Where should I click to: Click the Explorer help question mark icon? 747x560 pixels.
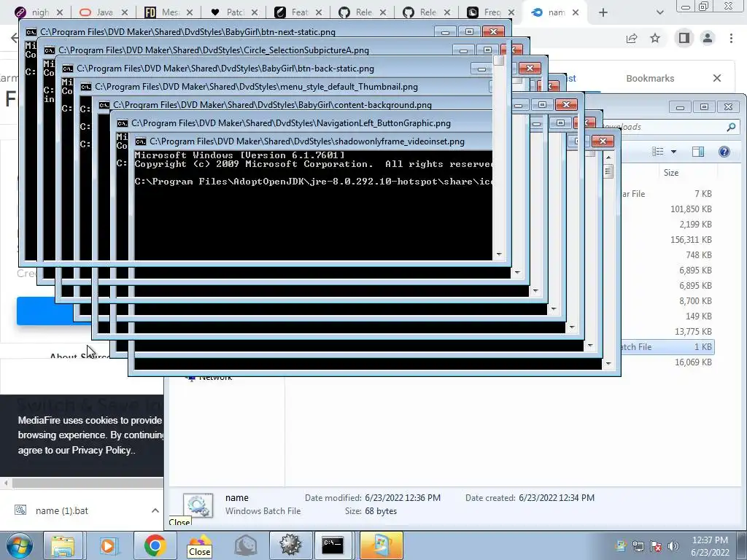tap(724, 152)
